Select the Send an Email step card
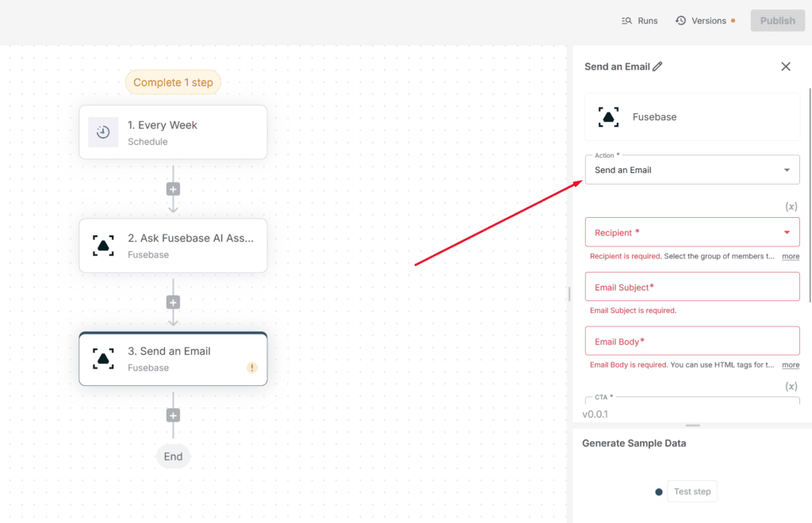 tap(173, 358)
